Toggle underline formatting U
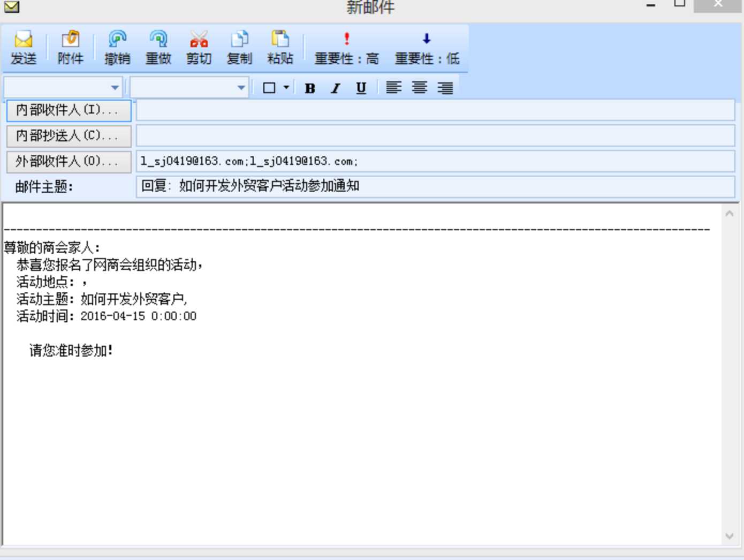 [x=361, y=88]
